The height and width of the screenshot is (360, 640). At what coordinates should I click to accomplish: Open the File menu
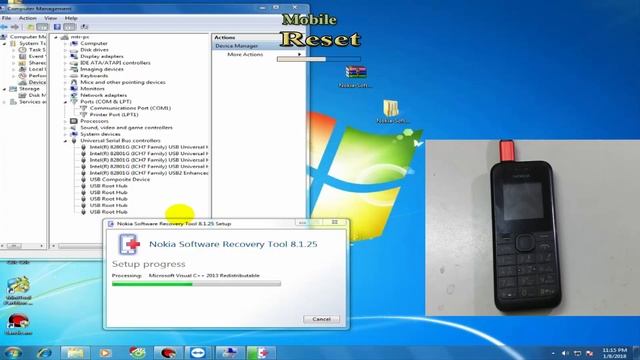(x=7, y=18)
